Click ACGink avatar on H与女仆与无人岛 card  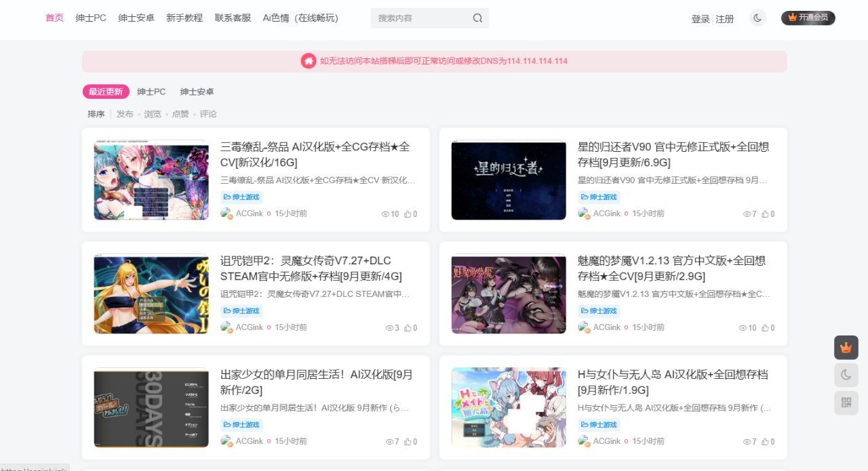point(584,441)
